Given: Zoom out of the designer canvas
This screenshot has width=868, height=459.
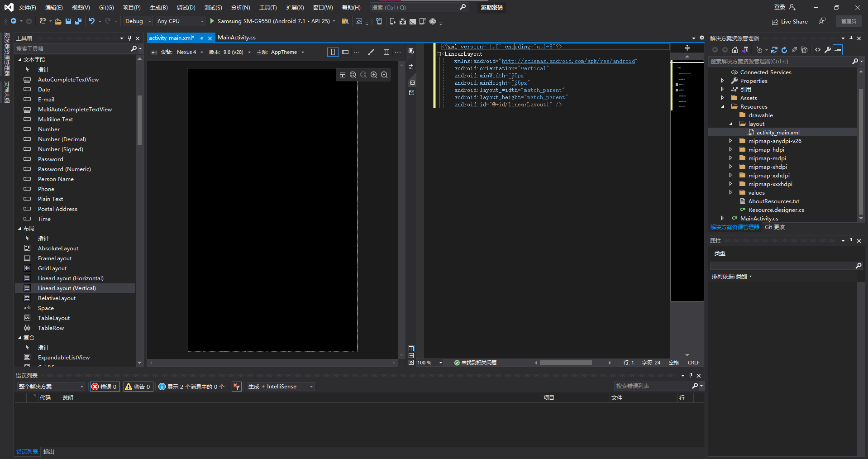Looking at the screenshot, I should click(384, 75).
